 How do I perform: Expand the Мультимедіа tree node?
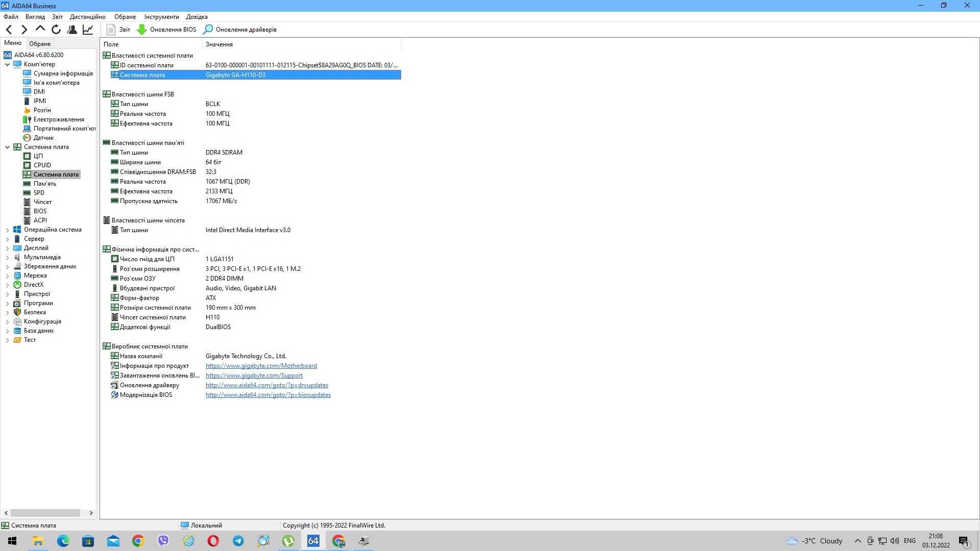7,258
